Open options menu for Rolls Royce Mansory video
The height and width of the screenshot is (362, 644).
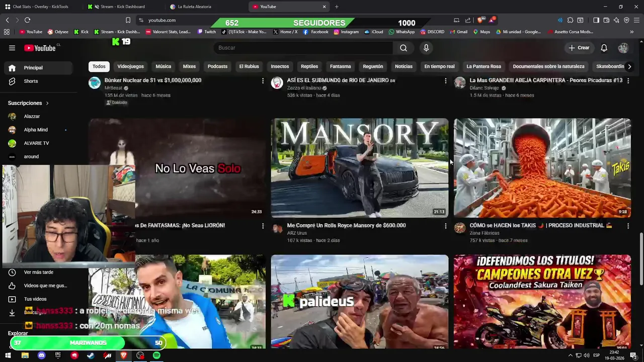pyautogui.click(x=445, y=226)
